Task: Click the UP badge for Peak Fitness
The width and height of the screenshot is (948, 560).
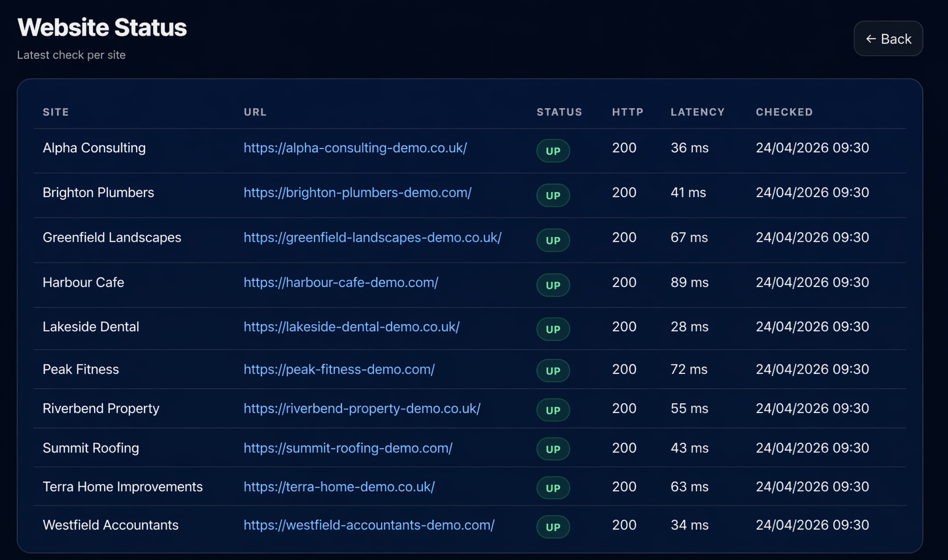Action: point(553,371)
